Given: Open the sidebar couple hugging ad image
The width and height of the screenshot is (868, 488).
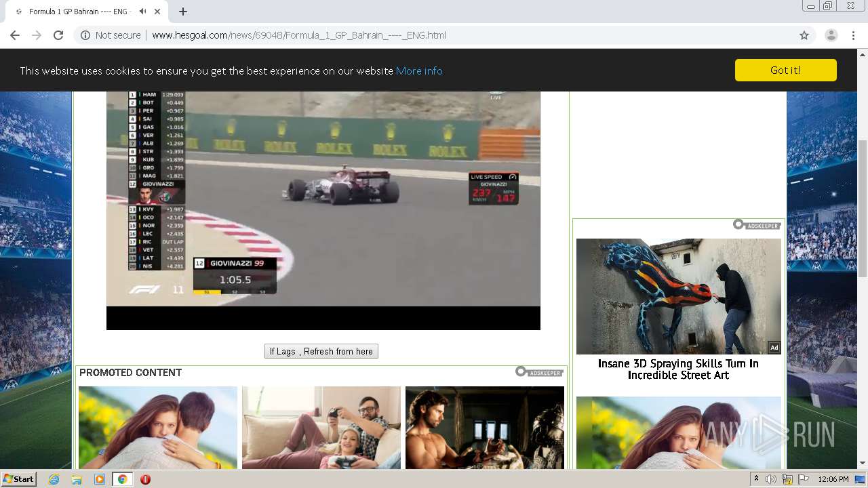Looking at the screenshot, I should pyautogui.click(x=679, y=432).
